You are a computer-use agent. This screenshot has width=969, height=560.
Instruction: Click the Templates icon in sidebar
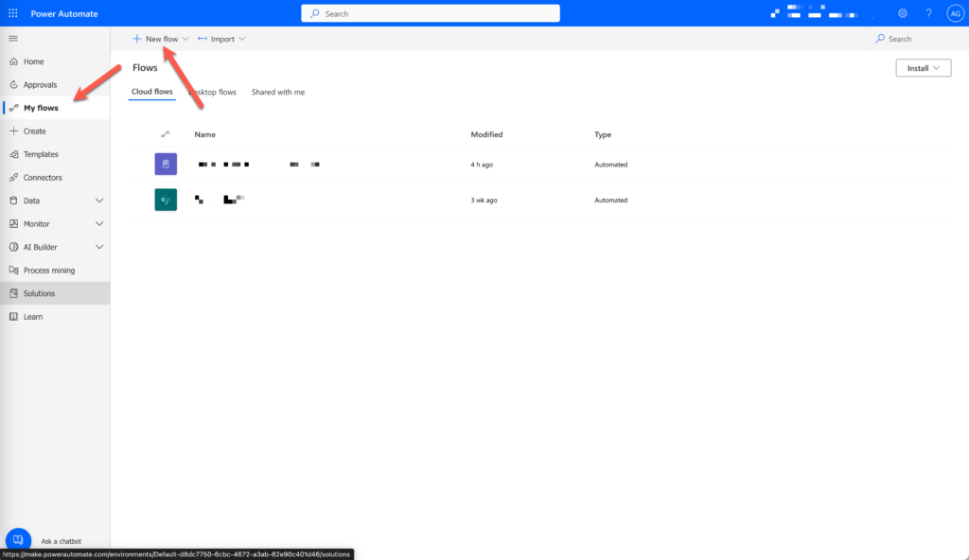13,154
